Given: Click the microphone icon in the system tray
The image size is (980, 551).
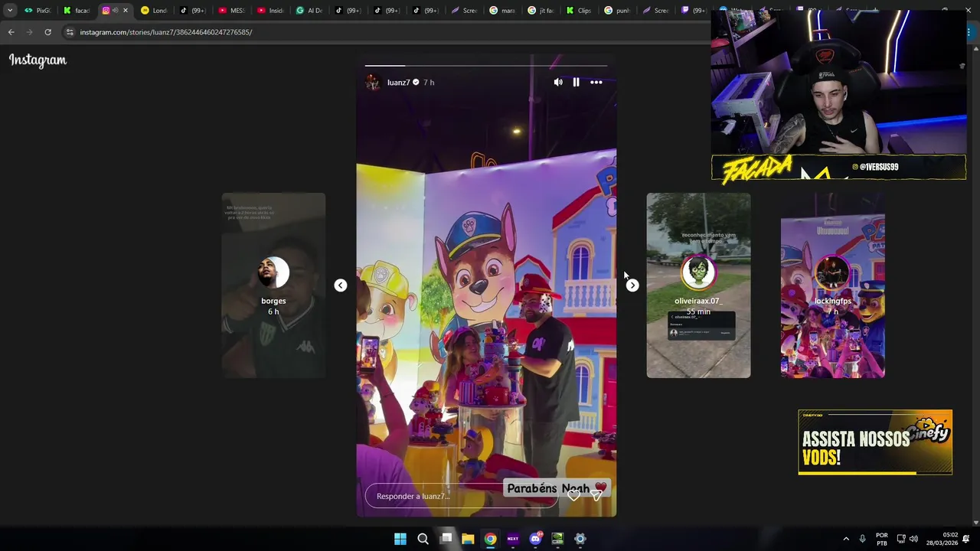Looking at the screenshot, I should click(x=862, y=539).
